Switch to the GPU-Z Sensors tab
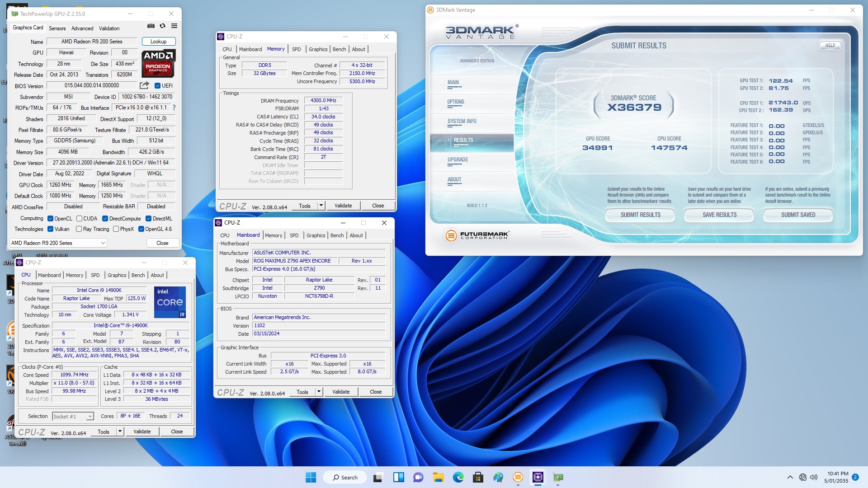The width and height of the screenshot is (868, 488). point(57,28)
